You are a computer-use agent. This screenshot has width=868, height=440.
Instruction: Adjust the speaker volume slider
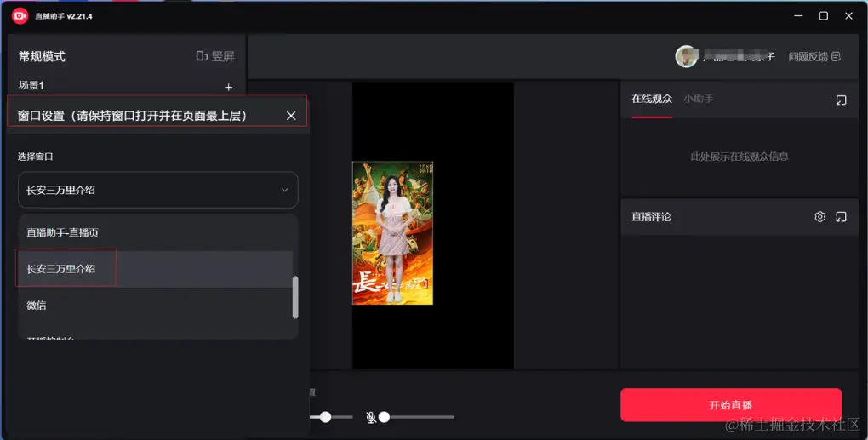(x=331, y=417)
